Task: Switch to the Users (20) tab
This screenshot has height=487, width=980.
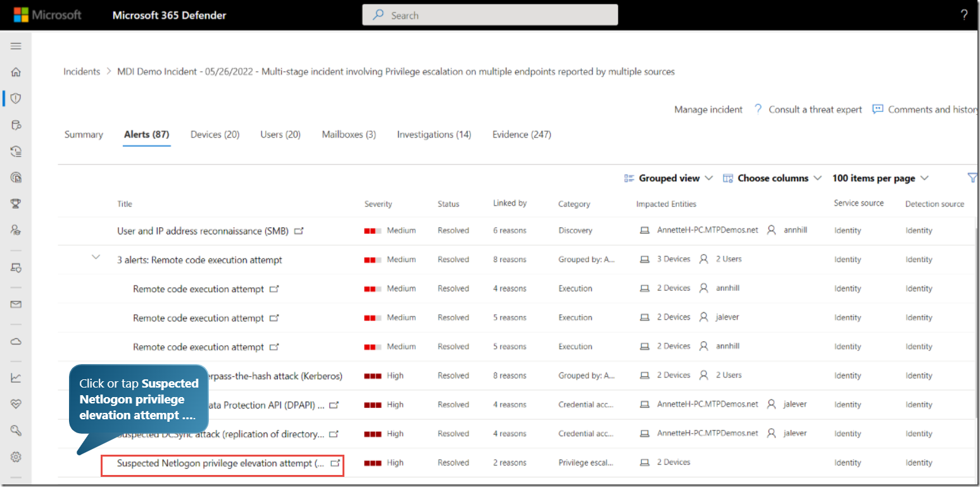Action: [x=280, y=134]
